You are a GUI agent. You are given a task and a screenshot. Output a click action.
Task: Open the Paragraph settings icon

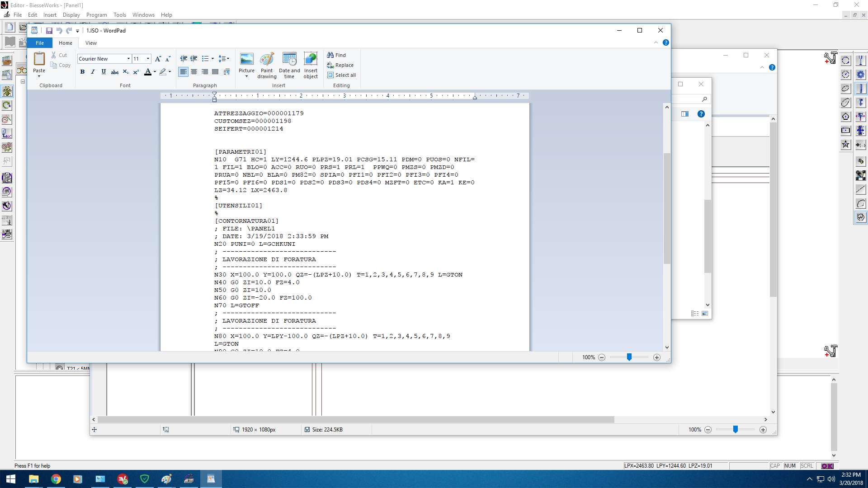[x=226, y=72]
